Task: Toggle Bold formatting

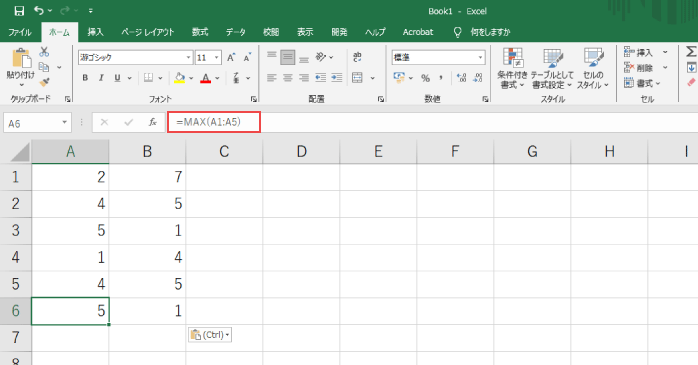Action: (85, 78)
